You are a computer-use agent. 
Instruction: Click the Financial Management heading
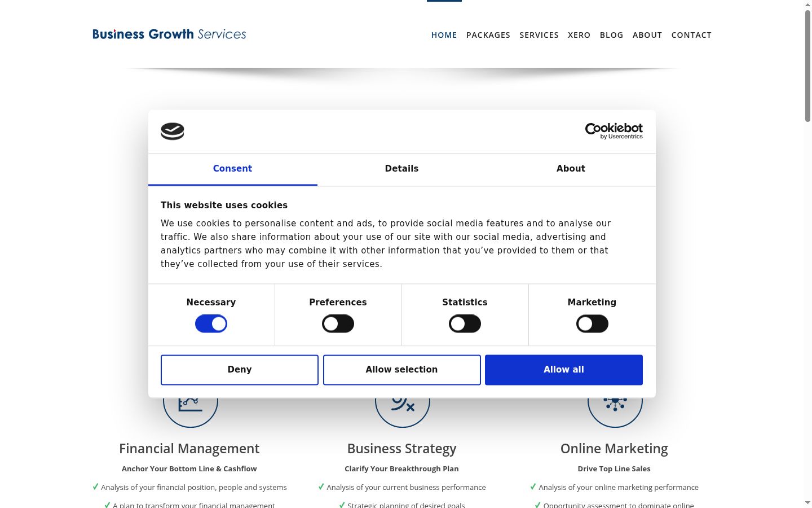click(189, 449)
